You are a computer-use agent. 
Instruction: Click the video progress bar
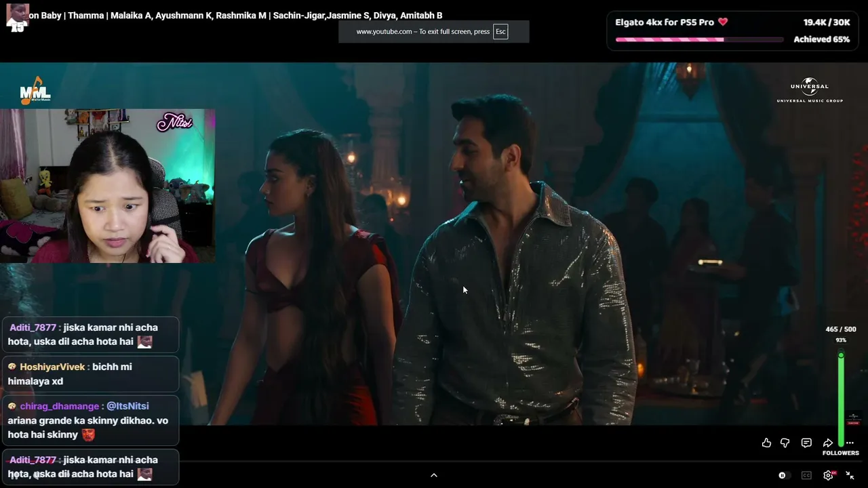pos(434,463)
